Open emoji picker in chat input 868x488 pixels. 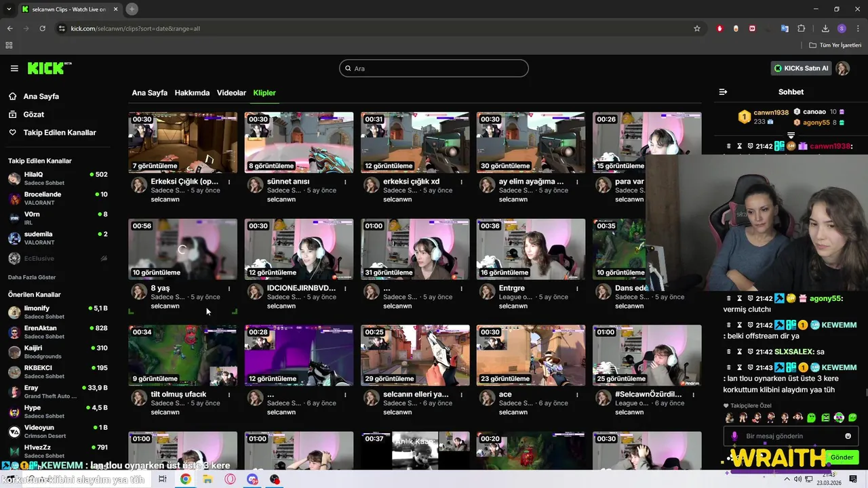tap(848, 436)
